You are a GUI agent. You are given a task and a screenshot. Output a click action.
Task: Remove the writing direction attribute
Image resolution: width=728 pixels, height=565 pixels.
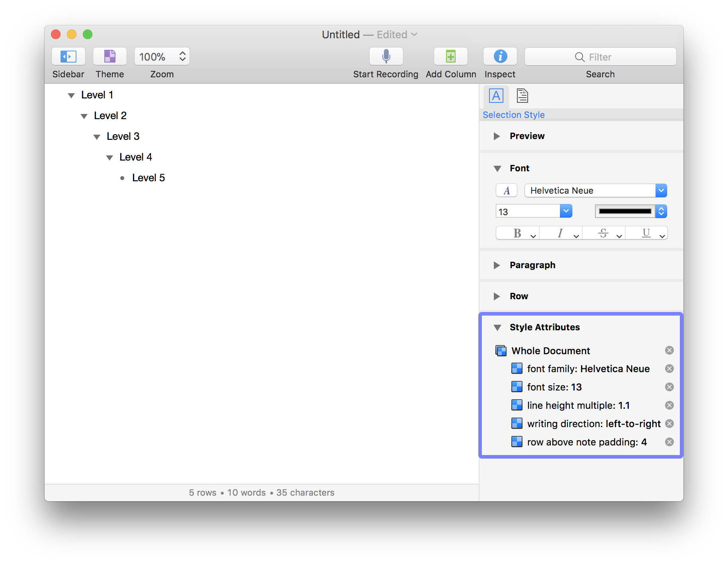(x=669, y=424)
